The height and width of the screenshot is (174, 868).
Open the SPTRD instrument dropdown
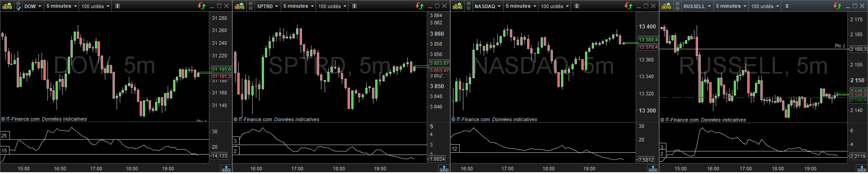pos(268,6)
